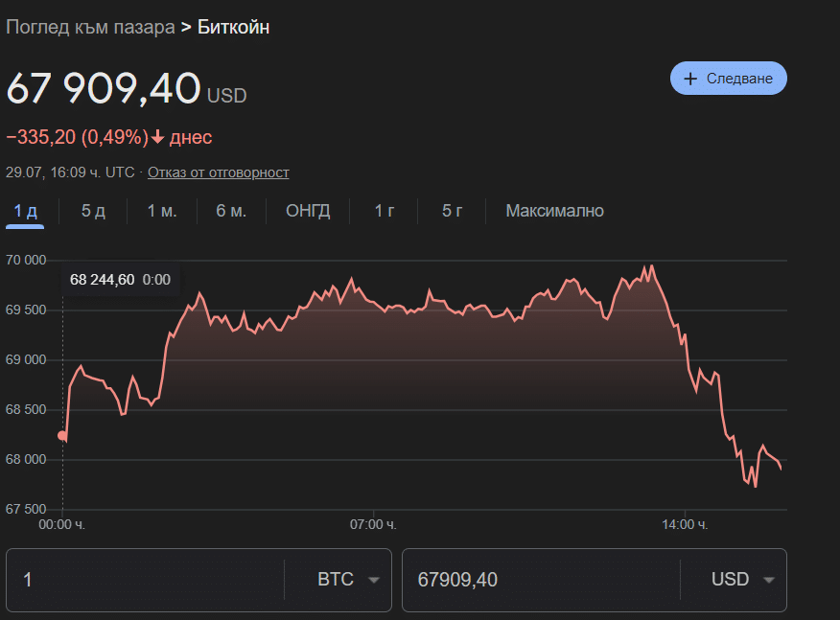
Task: Click the BTC amount input field containing 1
Action: coord(146,580)
